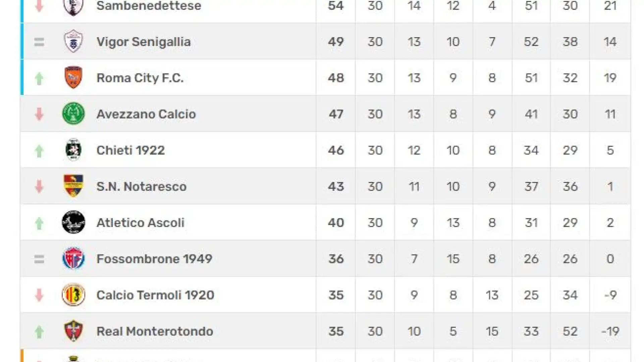Click the Chieti 1922 team badge

click(x=73, y=150)
